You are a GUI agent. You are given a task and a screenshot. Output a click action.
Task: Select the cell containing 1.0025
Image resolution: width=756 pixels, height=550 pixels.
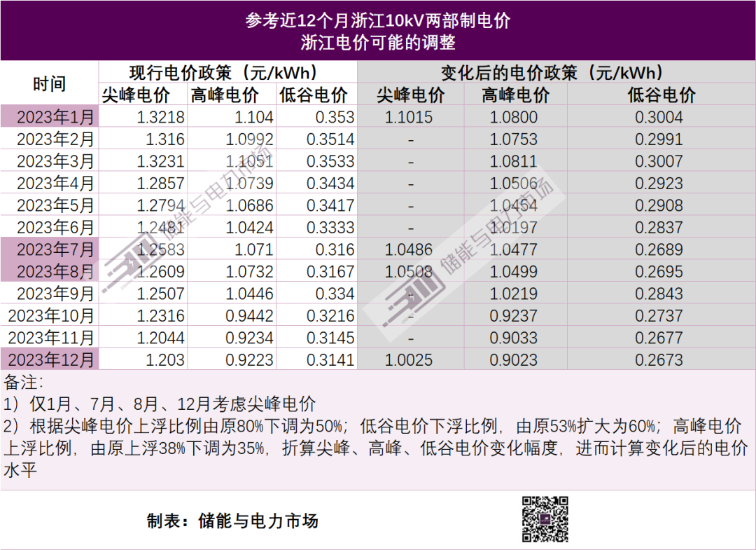[x=409, y=360]
